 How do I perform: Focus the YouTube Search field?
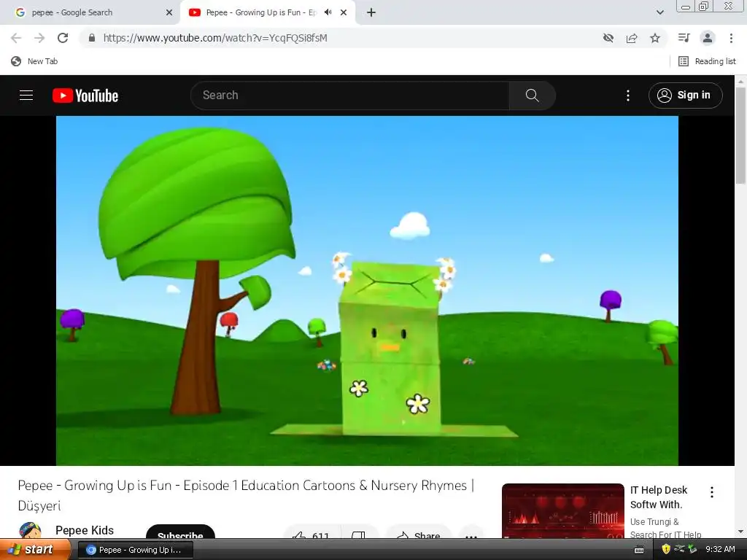[350, 96]
